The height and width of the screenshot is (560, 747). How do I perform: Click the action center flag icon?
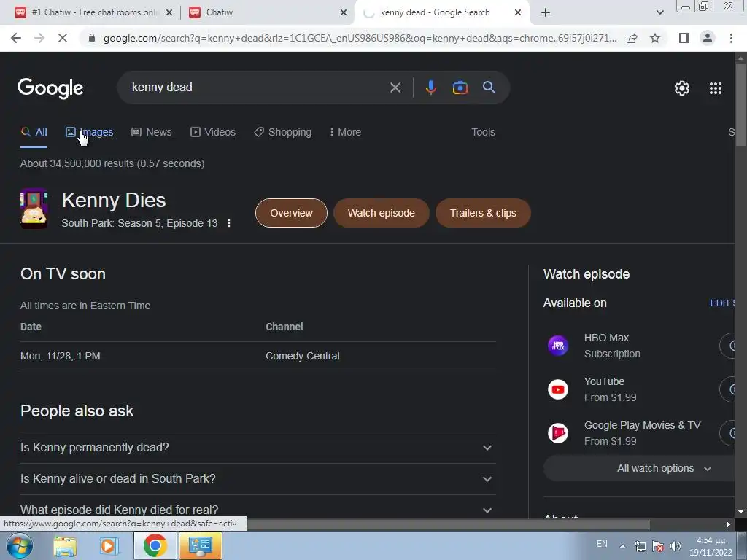tap(658, 546)
